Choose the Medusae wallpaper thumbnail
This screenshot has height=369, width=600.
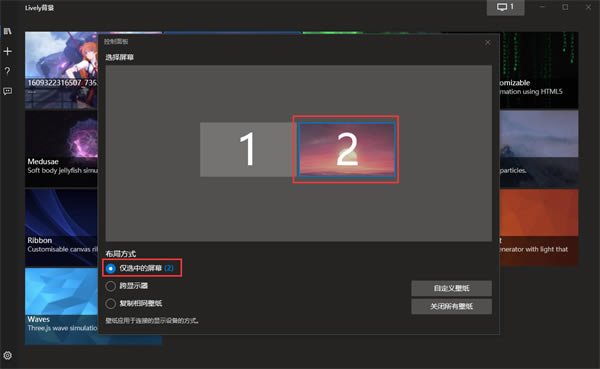point(61,149)
